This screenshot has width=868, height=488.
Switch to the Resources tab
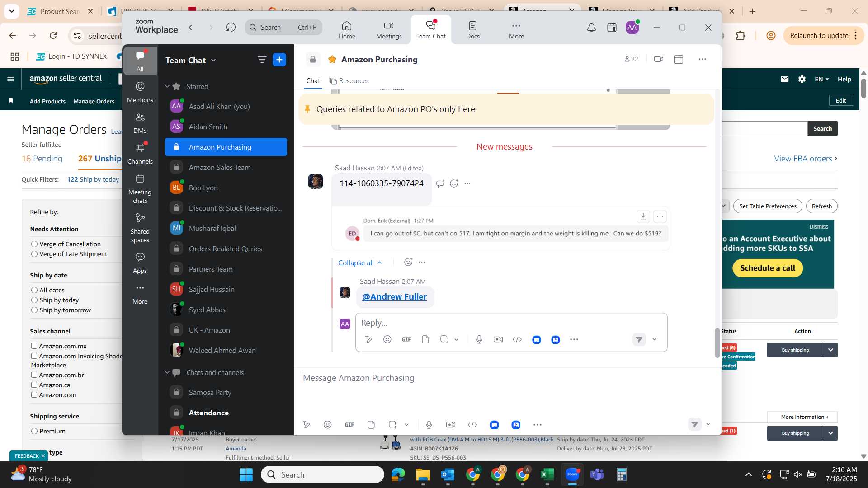point(349,81)
